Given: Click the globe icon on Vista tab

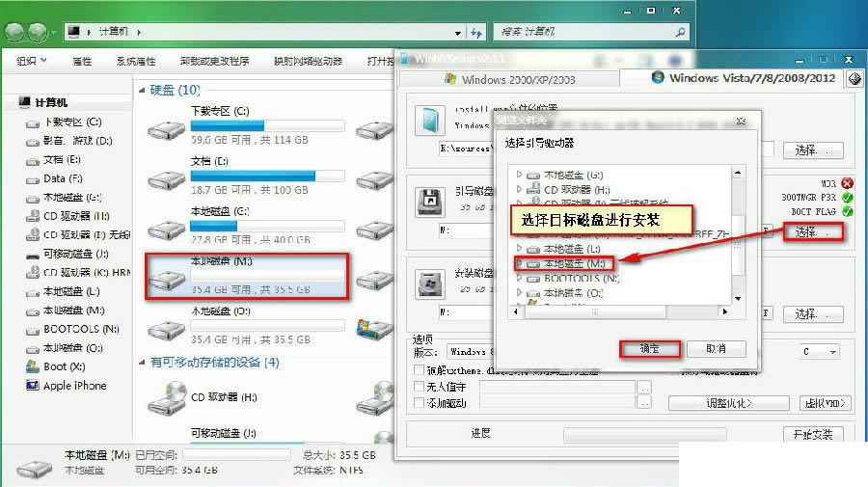Looking at the screenshot, I should (658, 77).
